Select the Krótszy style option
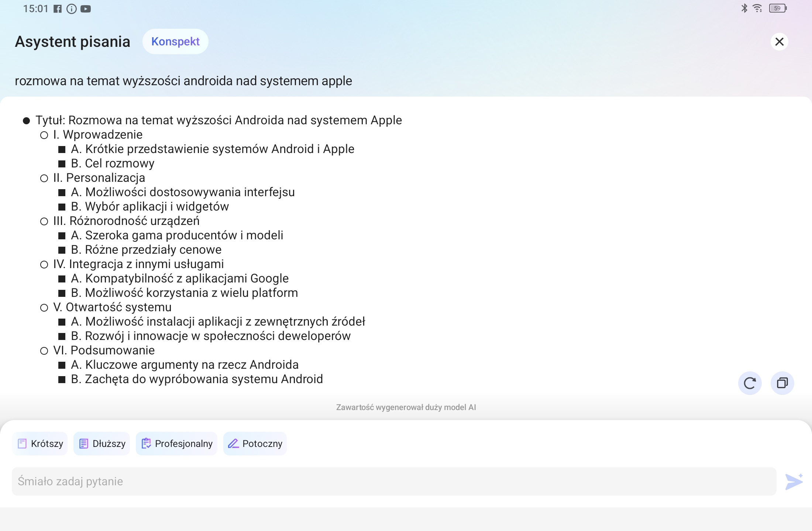812x531 pixels. [x=40, y=444]
